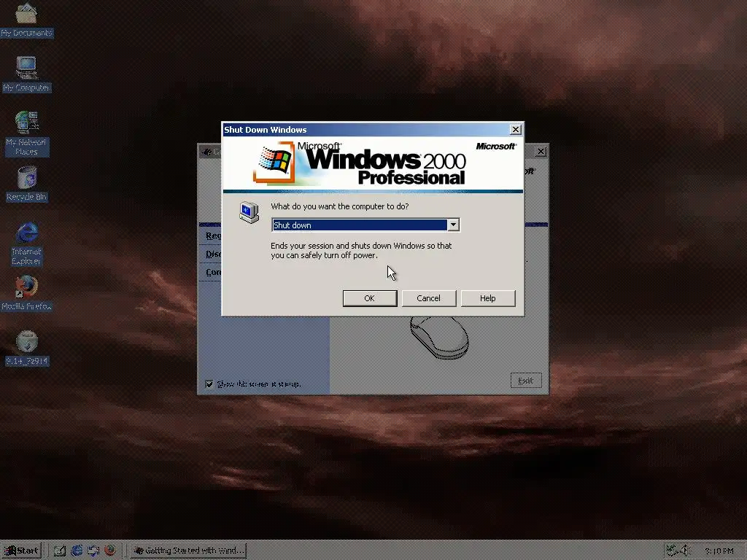Click the computer icon in Shut Down dialog

point(249,212)
